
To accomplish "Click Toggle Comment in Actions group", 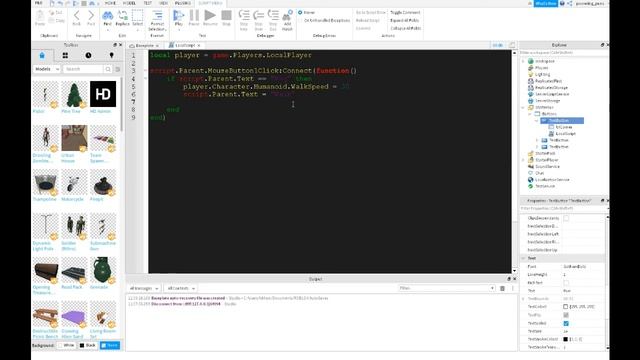I will [x=405, y=13].
